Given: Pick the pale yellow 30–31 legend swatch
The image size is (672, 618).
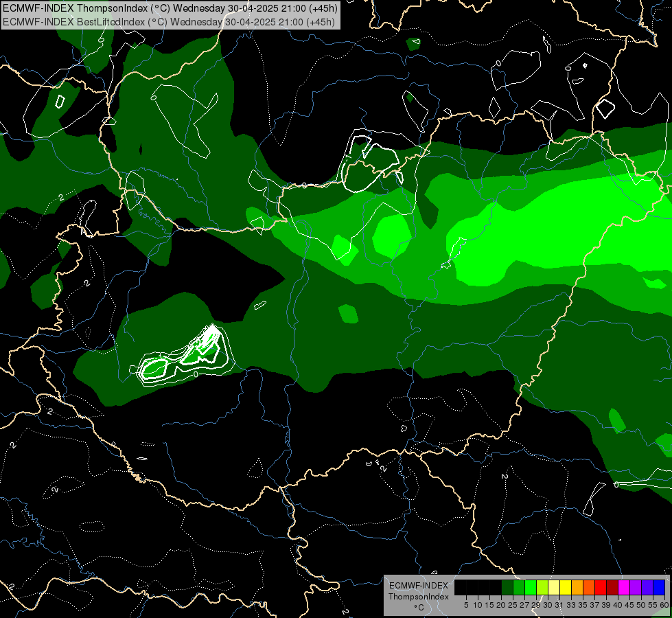Looking at the screenshot, I should coord(554,587).
